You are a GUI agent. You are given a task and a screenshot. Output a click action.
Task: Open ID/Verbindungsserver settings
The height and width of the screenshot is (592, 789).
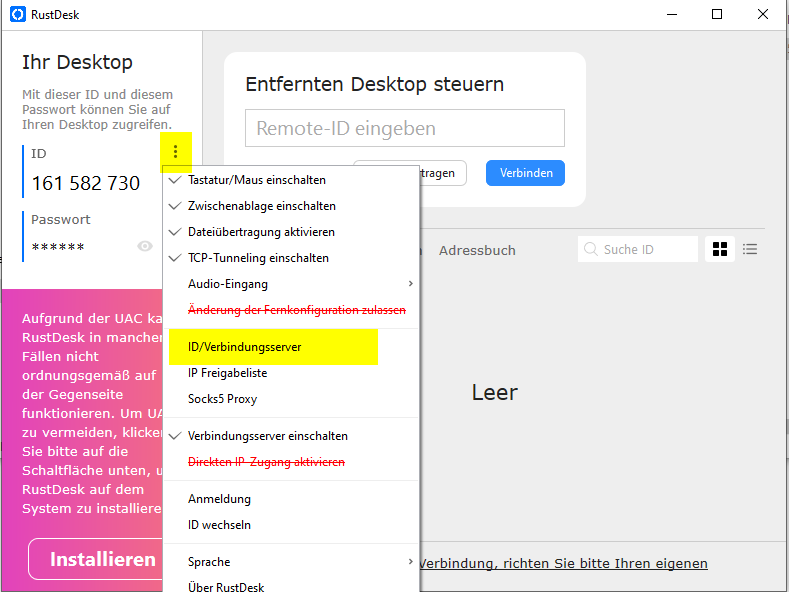tap(245, 347)
